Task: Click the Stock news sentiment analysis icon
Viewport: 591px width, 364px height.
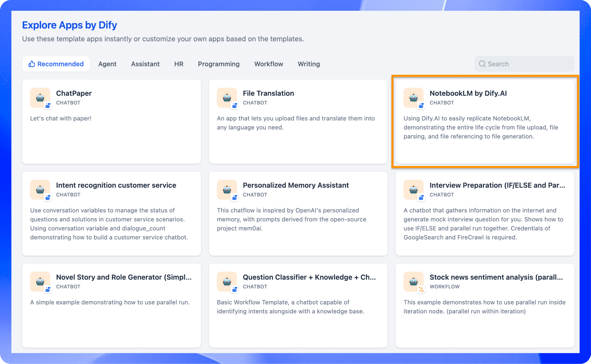Action: 413,282
